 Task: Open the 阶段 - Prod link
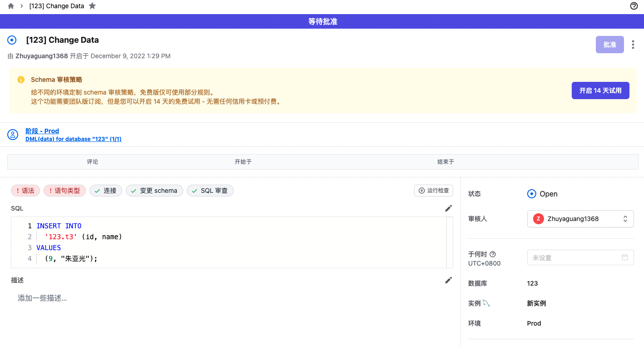(42, 131)
